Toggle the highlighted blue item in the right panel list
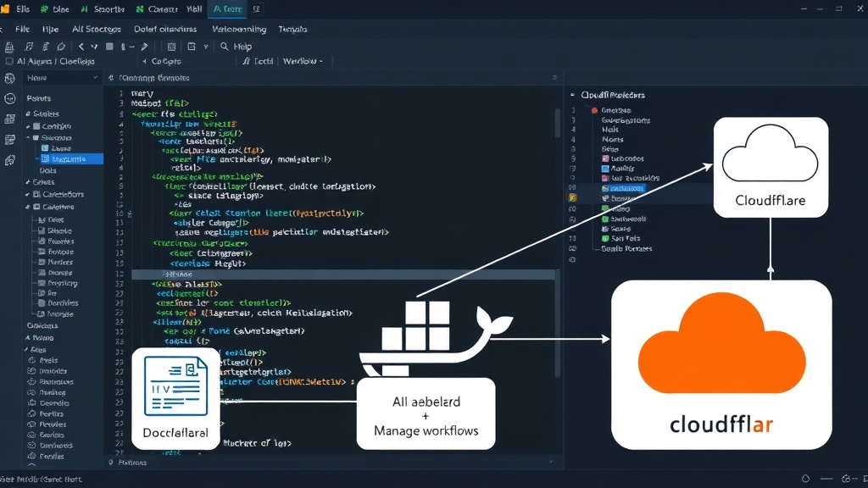Screen dimensions: 868x488 [623, 188]
